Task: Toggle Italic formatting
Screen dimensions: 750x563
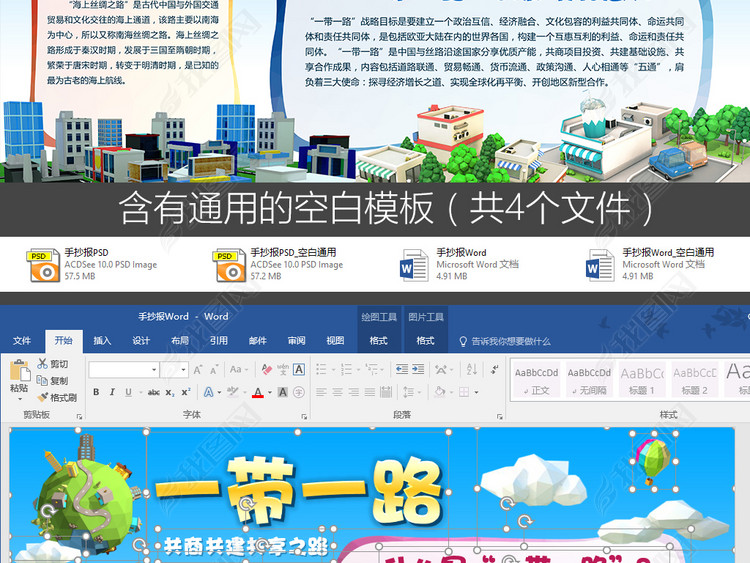Action: [112, 393]
